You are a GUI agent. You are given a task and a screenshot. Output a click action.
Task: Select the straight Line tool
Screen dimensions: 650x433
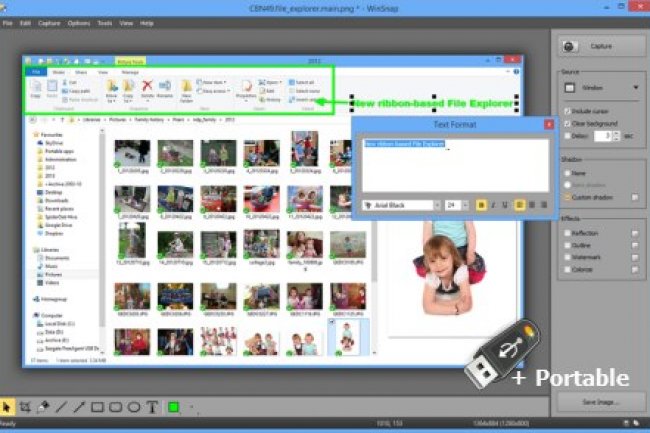[x=61, y=407]
